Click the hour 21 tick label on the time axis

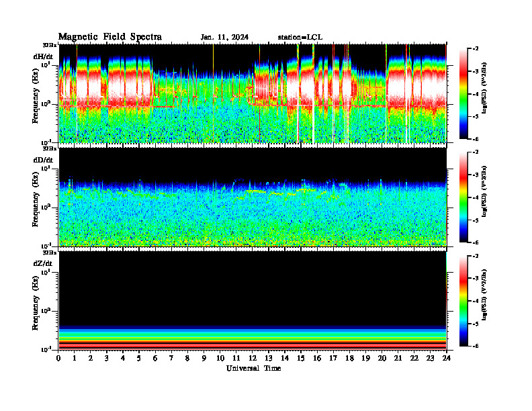click(398, 359)
